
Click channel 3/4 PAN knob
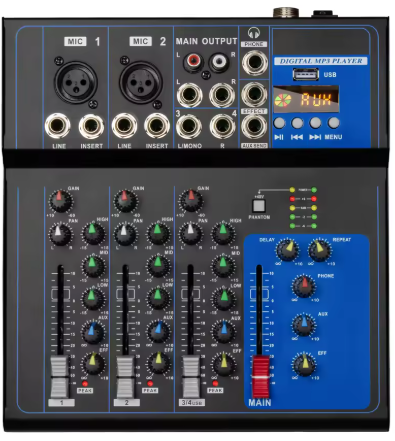(x=190, y=234)
